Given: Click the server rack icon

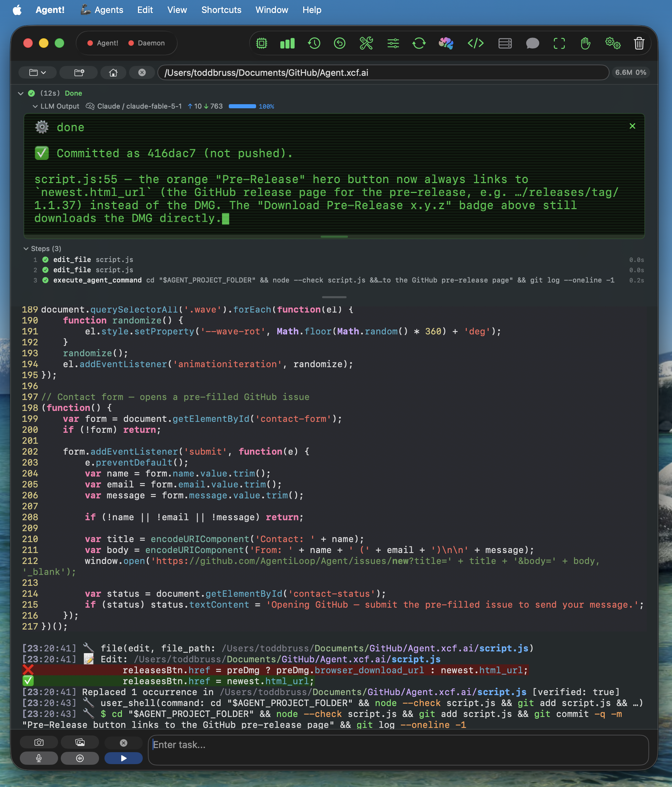Looking at the screenshot, I should [x=505, y=43].
